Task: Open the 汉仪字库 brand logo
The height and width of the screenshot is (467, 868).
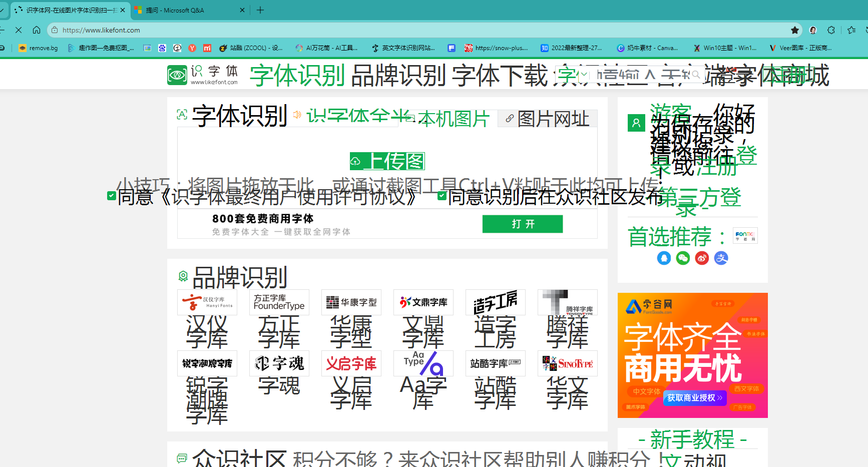Action: (x=207, y=302)
